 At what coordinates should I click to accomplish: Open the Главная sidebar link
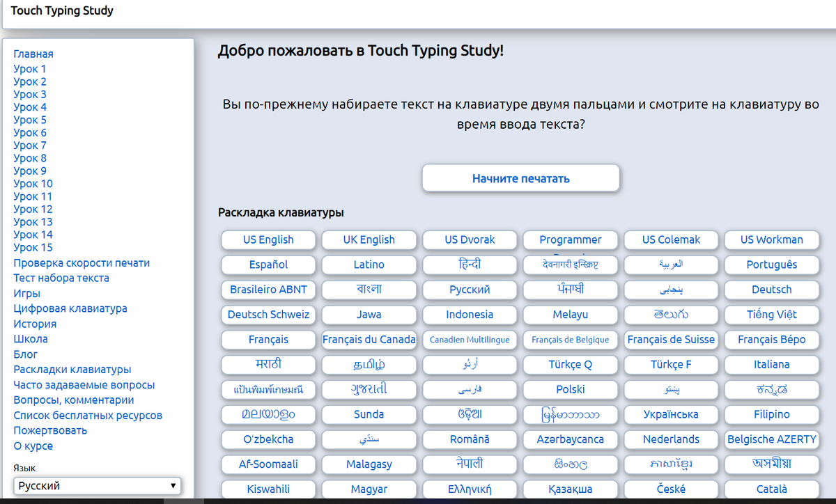pyautogui.click(x=33, y=54)
